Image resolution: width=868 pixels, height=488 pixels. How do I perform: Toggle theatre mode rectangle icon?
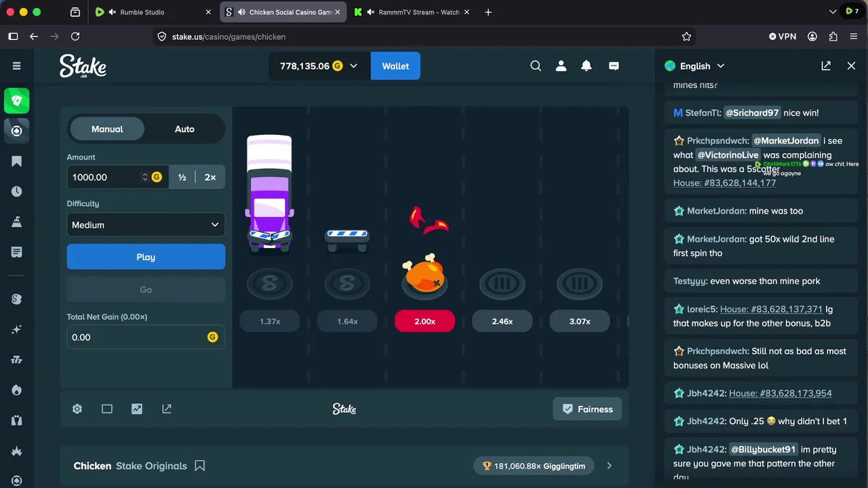(x=107, y=409)
